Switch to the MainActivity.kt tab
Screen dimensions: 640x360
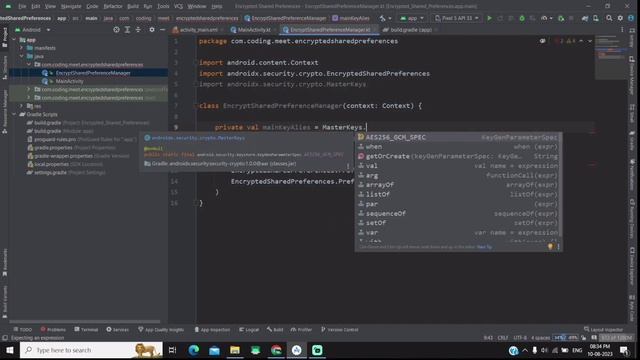point(253,30)
